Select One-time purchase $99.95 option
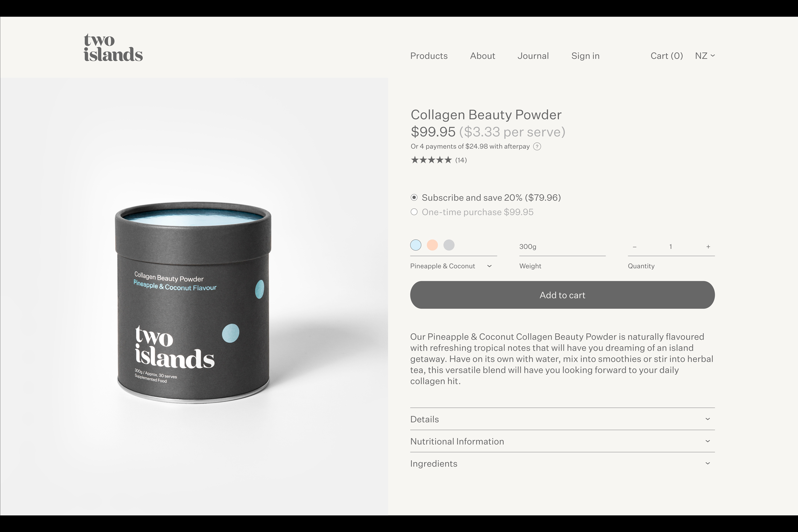Screen dimensions: 798x532 pyautogui.click(x=471, y=212)
